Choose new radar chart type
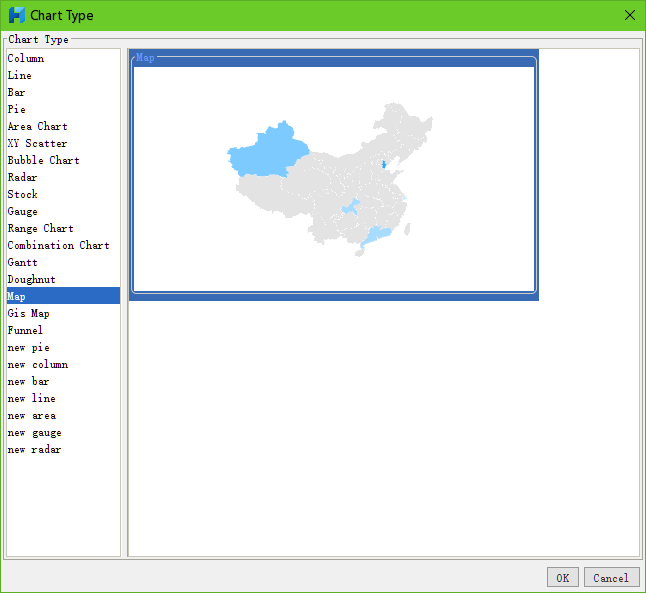Viewport: 646px width, 593px height. click(63, 449)
